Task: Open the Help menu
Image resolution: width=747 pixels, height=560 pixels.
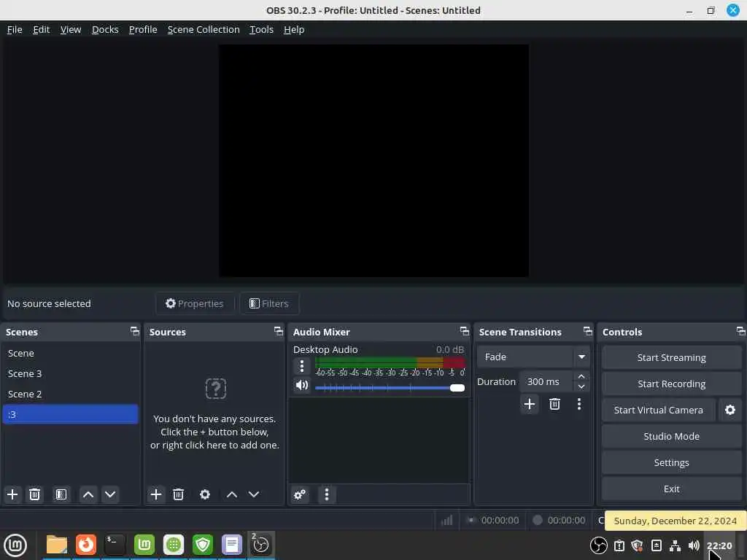Action: pyautogui.click(x=294, y=29)
